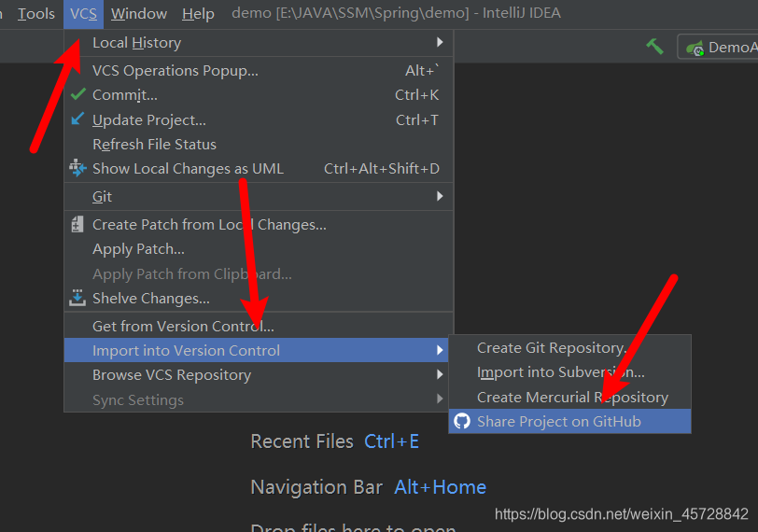Choose Refresh File Status
Viewport: 758px width, 532px height.
point(260,145)
